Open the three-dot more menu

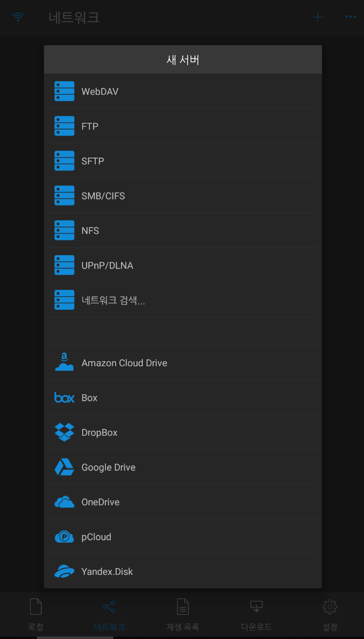click(x=350, y=17)
